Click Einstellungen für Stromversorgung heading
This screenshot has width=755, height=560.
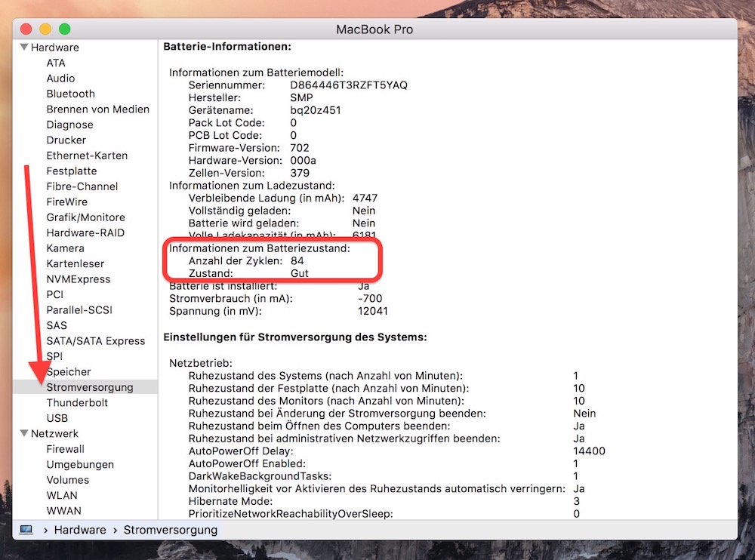(295, 337)
